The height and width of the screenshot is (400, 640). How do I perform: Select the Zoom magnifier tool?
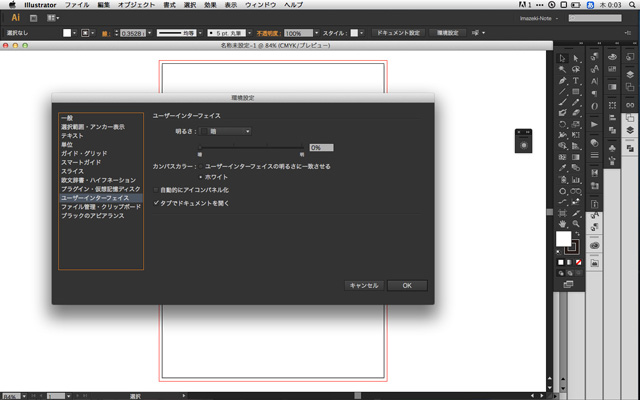[x=576, y=224]
